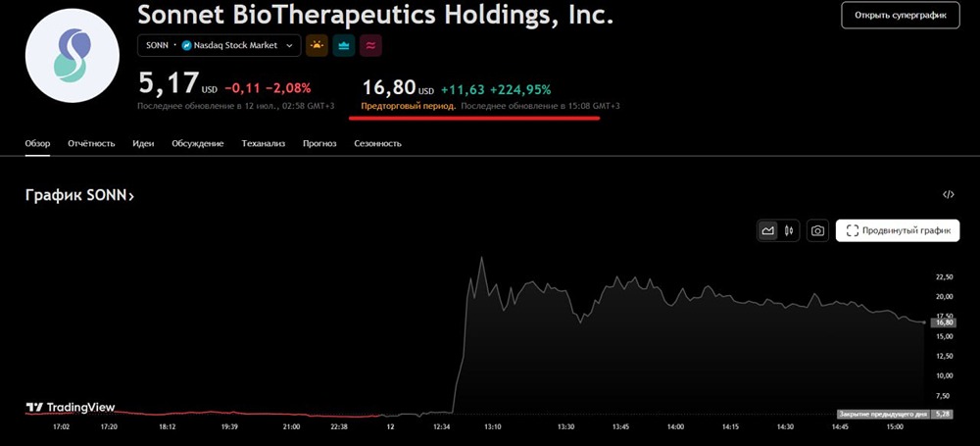Click the Открыть суперграфик button

click(x=900, y=16)
